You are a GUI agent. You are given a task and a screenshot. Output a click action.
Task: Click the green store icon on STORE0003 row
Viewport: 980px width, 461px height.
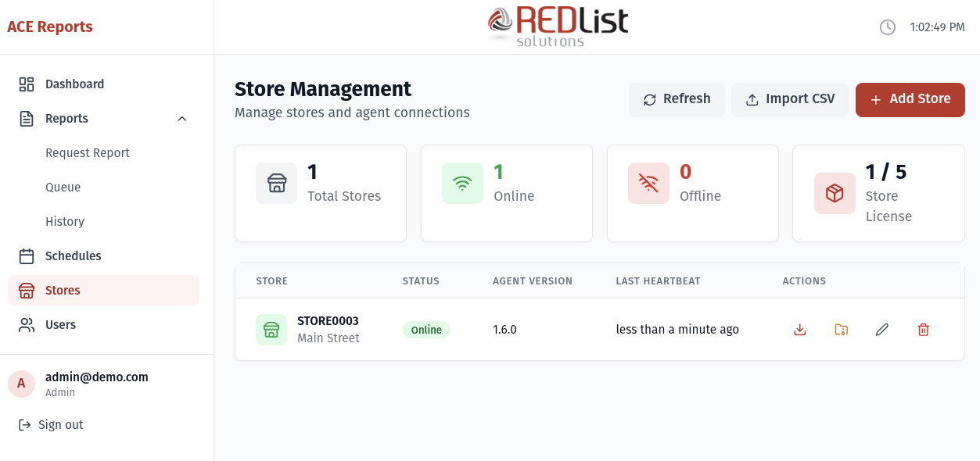click(x=271, y=329)
